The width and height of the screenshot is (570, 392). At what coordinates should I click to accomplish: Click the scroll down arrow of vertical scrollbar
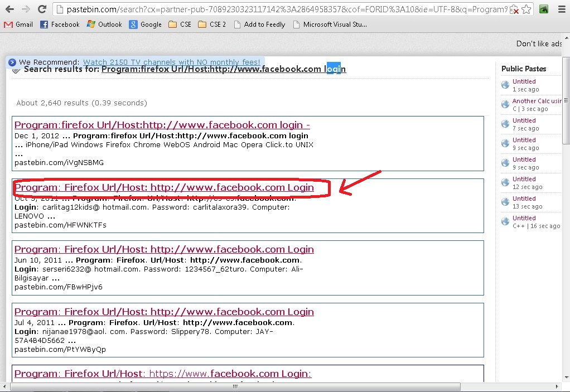point(566,378)
